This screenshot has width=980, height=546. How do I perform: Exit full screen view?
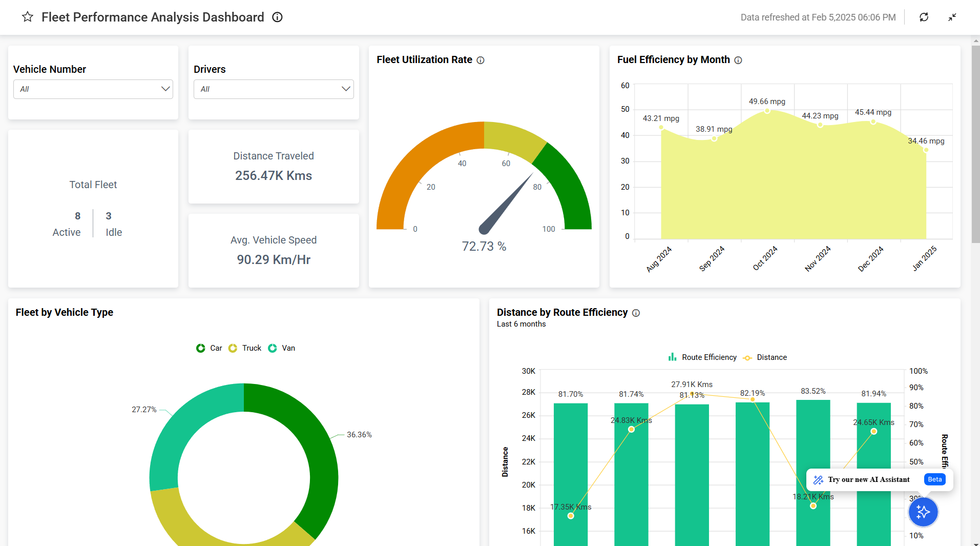pyautogui.click(x=952, y=17)
